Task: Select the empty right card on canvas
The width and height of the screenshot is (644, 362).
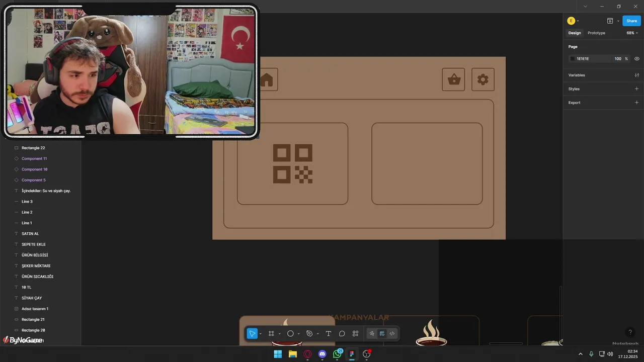Action: click(x=427, y=164)
